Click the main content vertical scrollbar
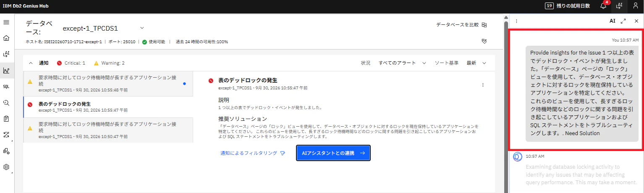 [x=505, y=105]
